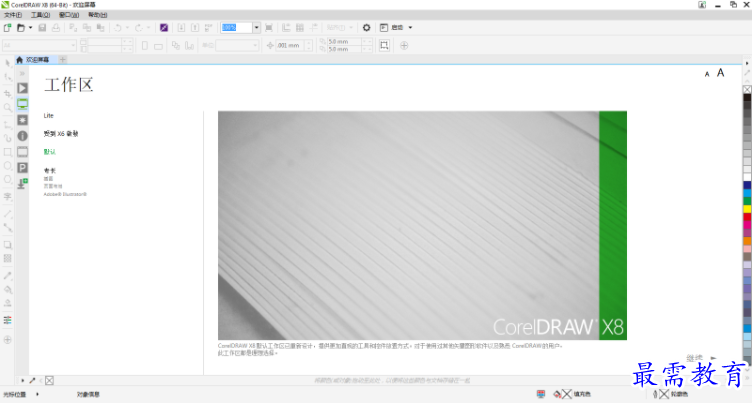The width and height of the screenshot is (754, 406).
Task: Pick the yellow swatch in color palette
Action: point(747,209)
